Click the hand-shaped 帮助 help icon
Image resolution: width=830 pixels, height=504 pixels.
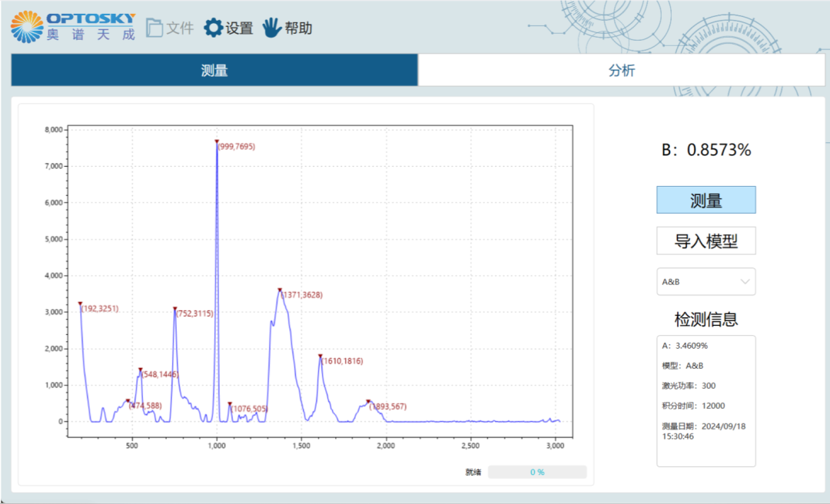(272, 28)
